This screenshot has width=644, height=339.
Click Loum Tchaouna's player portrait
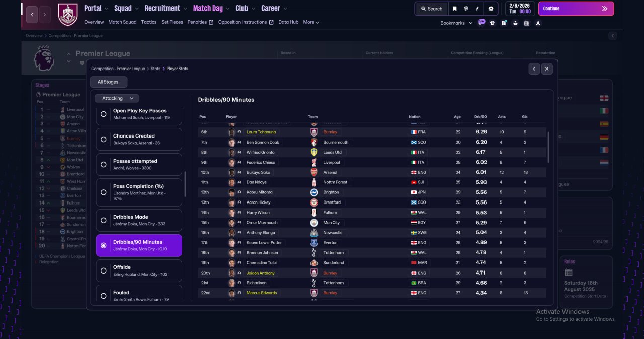(232, 132)
